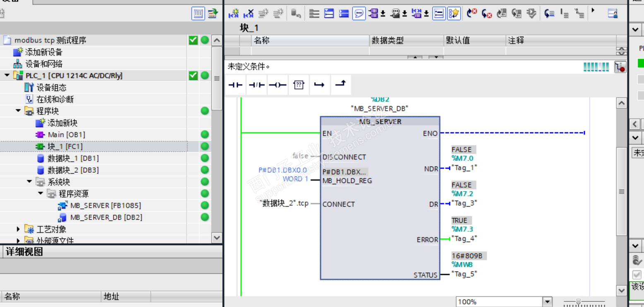Image resolution: width=644 pixels, height=307 pixels.
Task: Expand the 工艺对象 folder
Action: 18,229
